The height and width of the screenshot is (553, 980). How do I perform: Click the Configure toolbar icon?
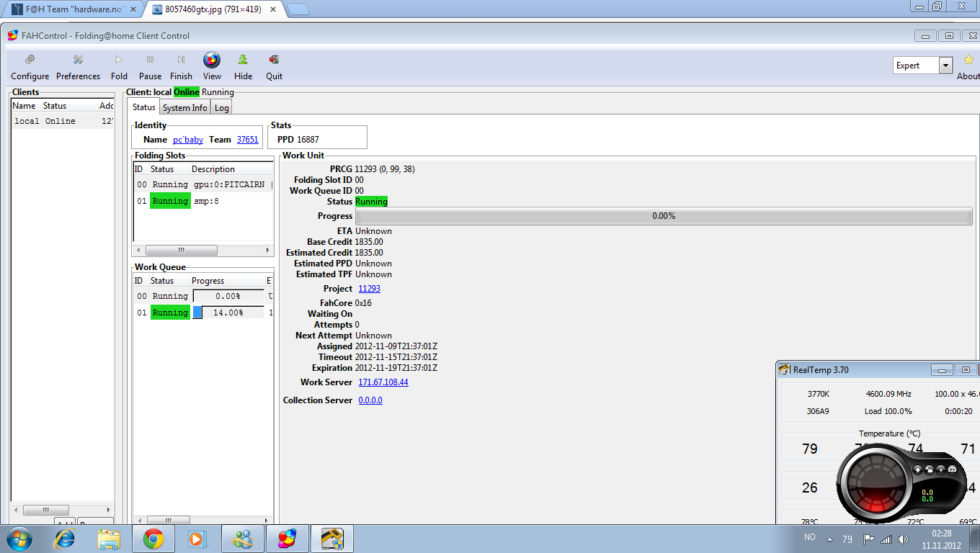(x=30, y=60)
